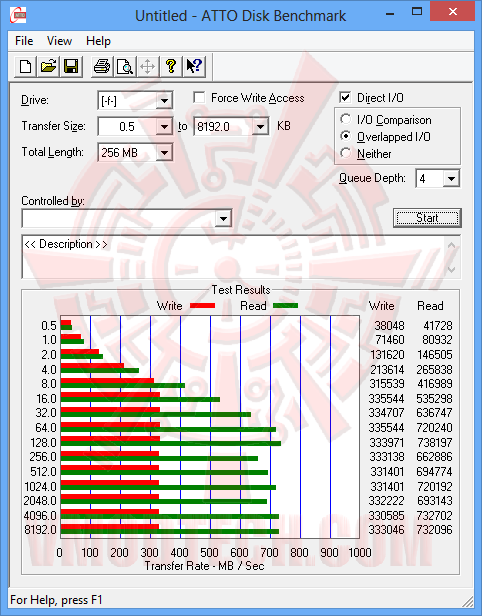Select the Neither radio button
Screen dimensions: 482x616
[x=346, y=153]
